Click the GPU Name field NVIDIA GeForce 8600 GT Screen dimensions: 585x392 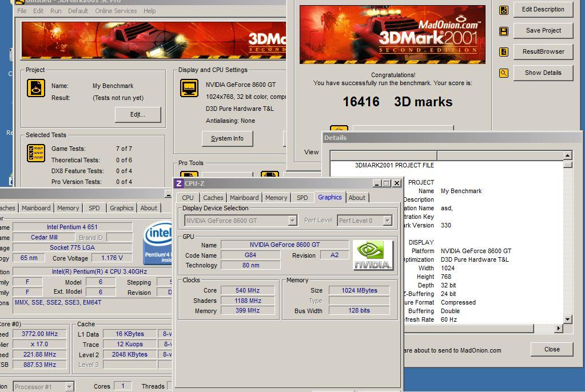tap(285, 245)
